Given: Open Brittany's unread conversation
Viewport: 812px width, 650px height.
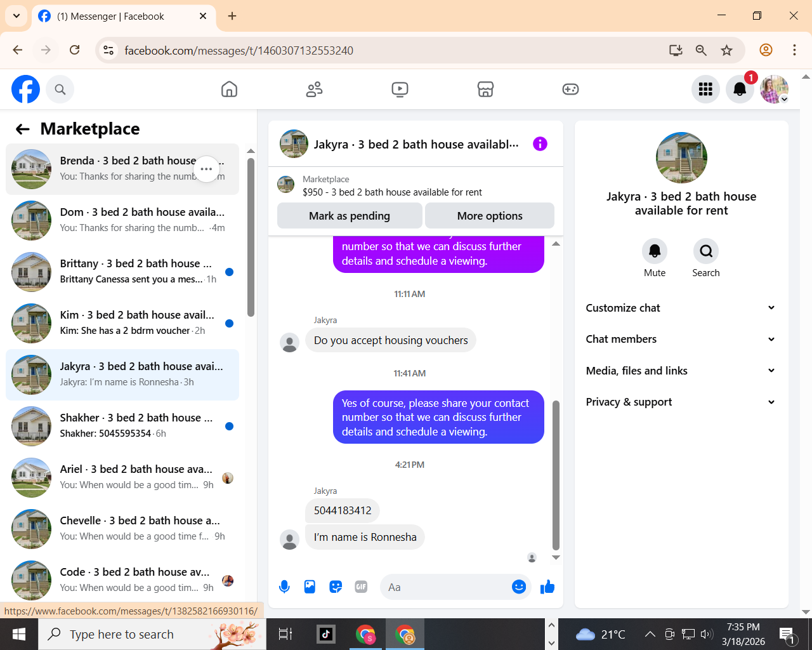Looking at the screenshot, I should 122,272.
